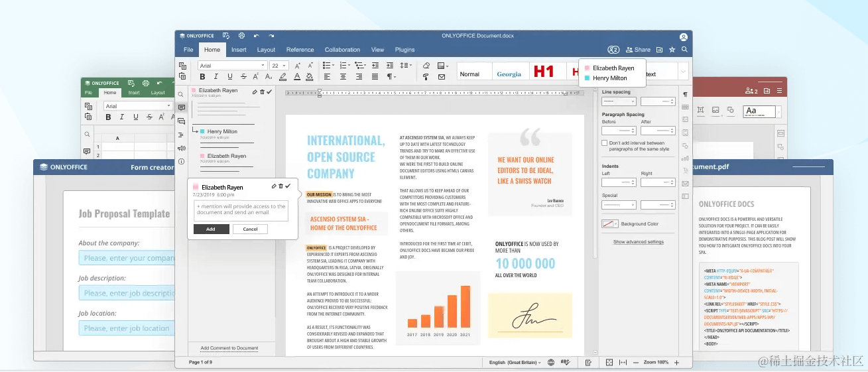Screen dimensions: 868x372
Task: Toggle Track changes icon in status bar
Action: pyautogui.click(x=588, y=362)
